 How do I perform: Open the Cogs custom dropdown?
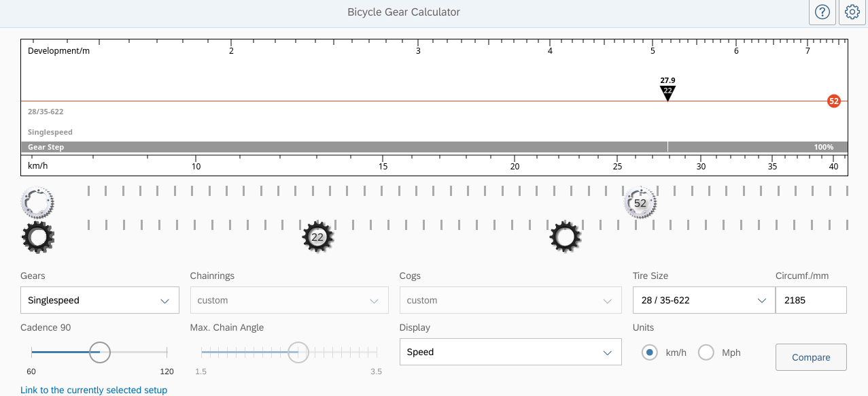pos(510,300)
